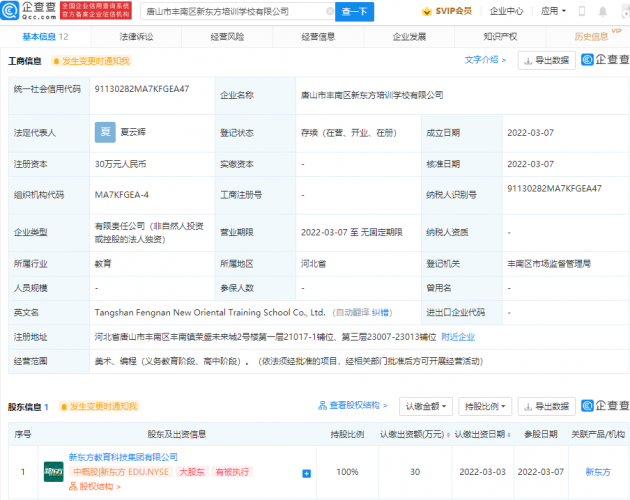This screenshot has width=630, height=500.
Task: Select organization code MA7KFGEA-4
Action: (x=121, y=195)
